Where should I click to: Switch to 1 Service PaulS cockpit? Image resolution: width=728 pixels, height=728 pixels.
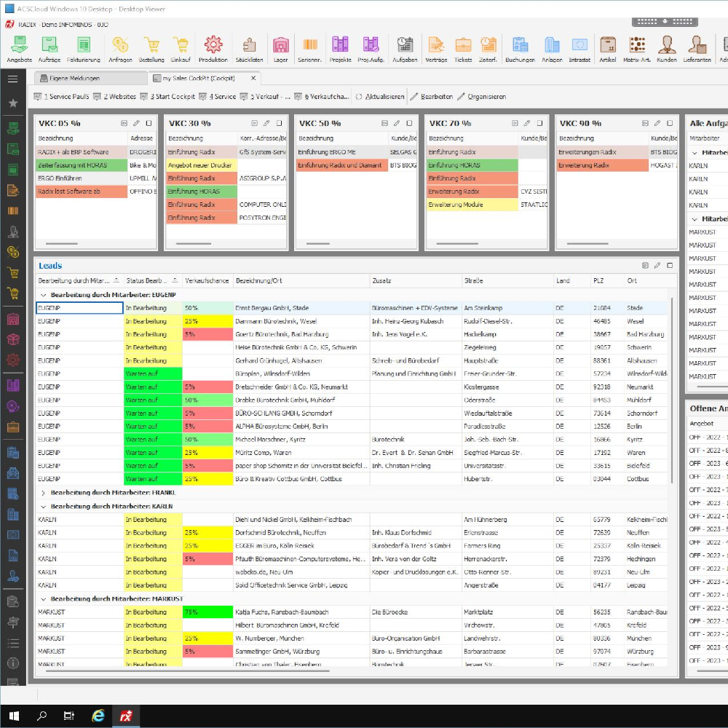tap(61, 97)
